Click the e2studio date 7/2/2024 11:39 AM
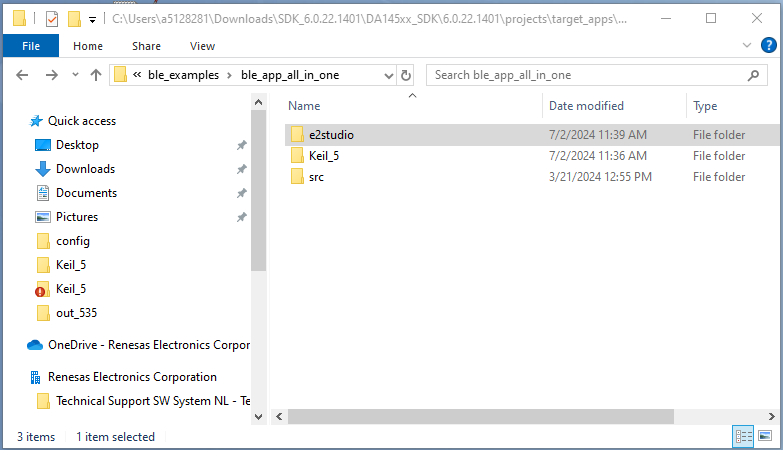783x450 pixels. pos(598,135)
